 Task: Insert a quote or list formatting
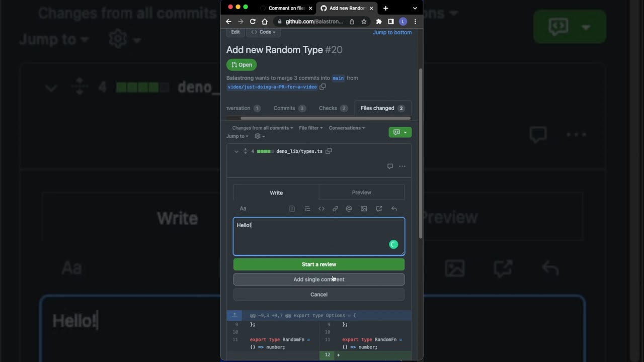tap(307, 209)
